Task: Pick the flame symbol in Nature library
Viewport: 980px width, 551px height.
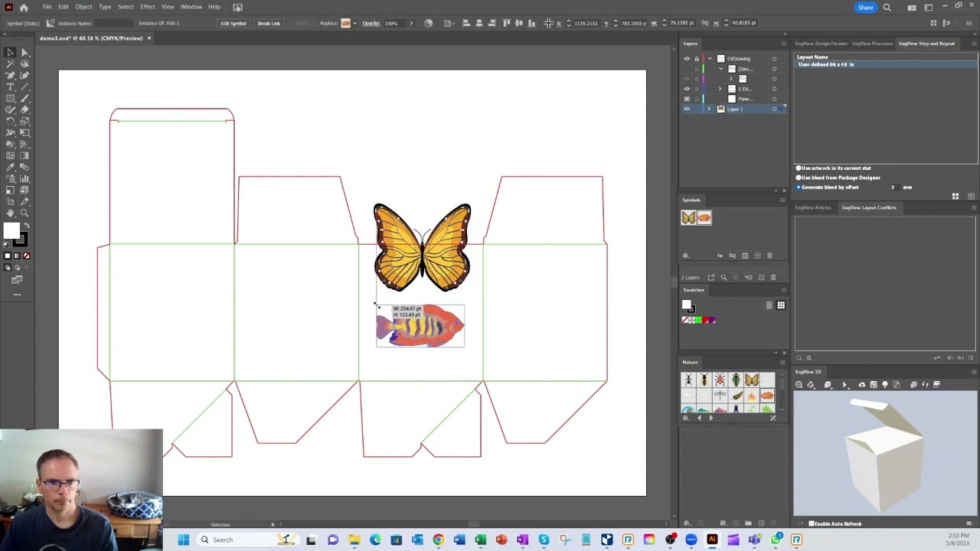Action: [x=752, y=396]
